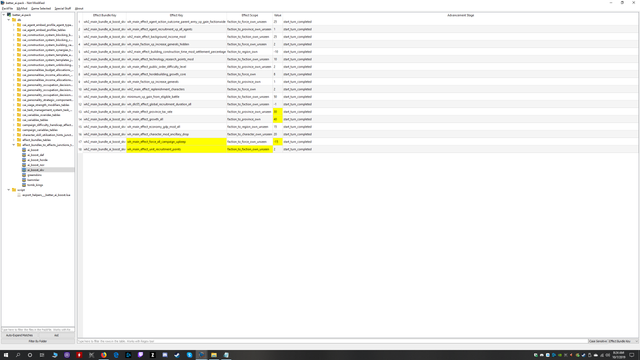Viewport: 640px width, 360px height.
Task: Open Twitch from the taskbar
Action: [x=140, y=355]
